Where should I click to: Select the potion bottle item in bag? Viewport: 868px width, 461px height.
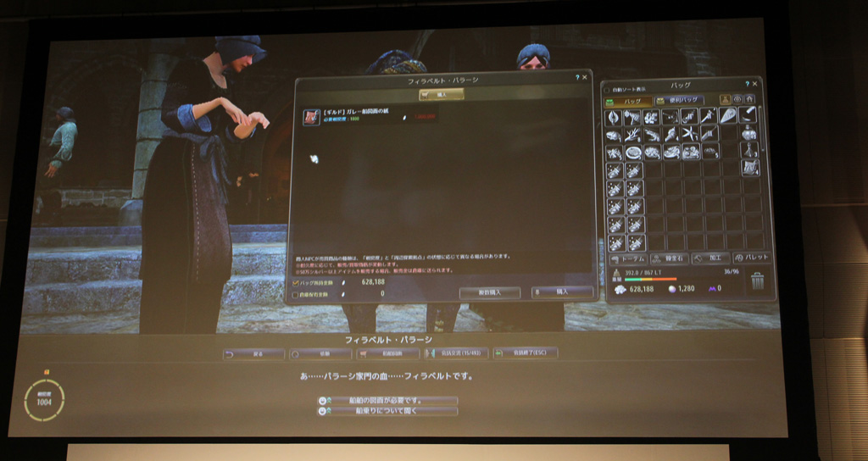[x=749, y=133]
